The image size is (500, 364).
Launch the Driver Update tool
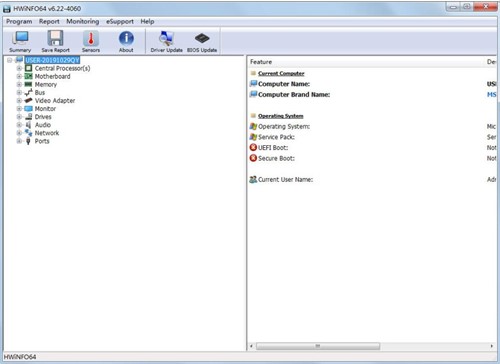coord(166,41)
